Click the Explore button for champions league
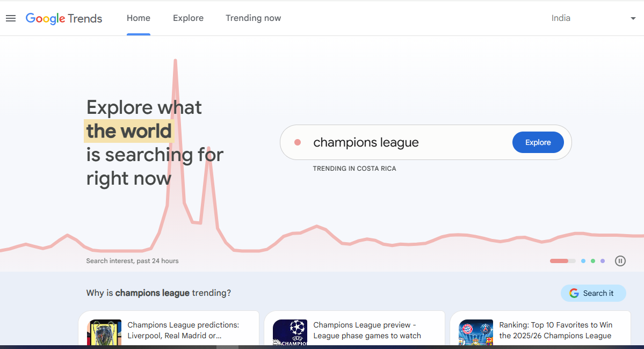Image resolution: width=644 pixels, height=349 pixels. [x=538, y=142]
